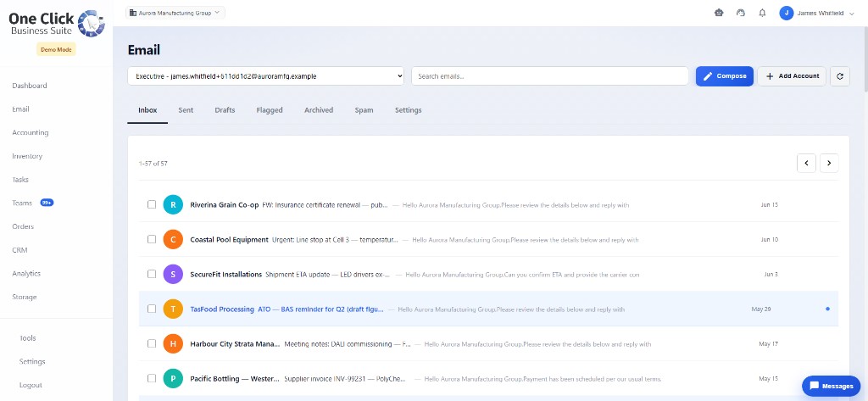Focus the Search emails field
The height and width of the screenshot is (401, 868).
click(x=549, y=76)
